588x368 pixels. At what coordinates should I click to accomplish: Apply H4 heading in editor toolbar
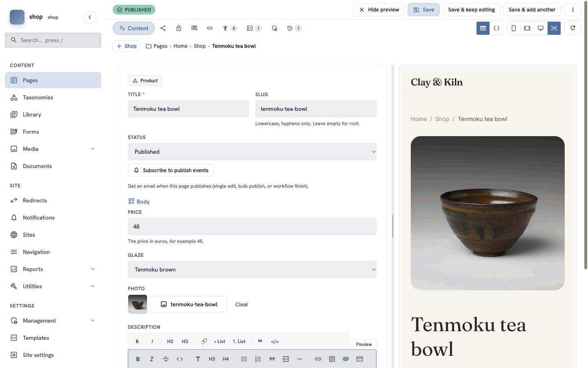[226, 359]
